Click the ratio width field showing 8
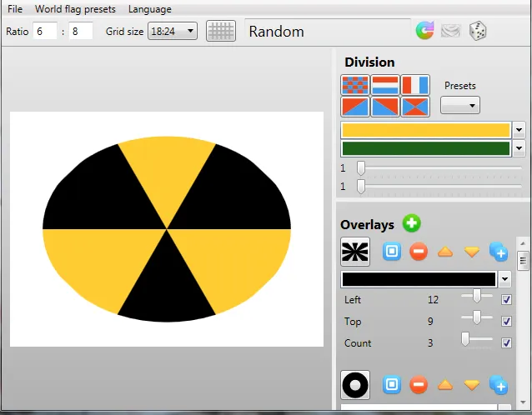The image size is (532, 415). [x=81, y=31]
